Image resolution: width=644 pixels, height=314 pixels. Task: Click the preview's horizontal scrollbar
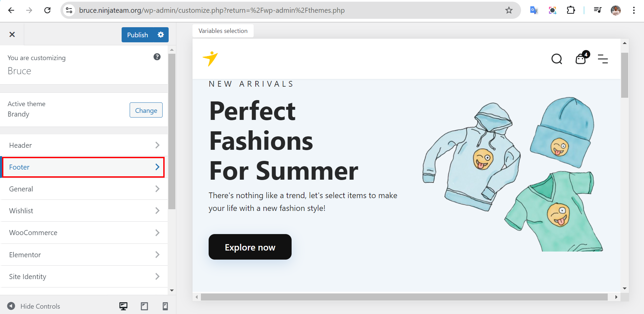[403, 297]
